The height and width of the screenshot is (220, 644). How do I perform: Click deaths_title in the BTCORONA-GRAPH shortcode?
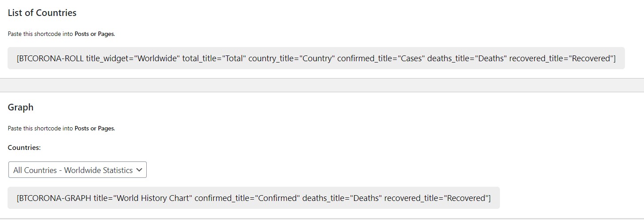(342, 198)
